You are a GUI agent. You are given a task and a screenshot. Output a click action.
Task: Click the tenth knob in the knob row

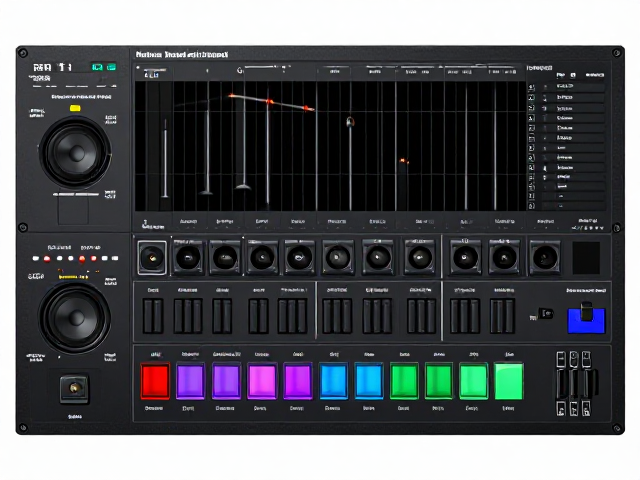(504, 258)
